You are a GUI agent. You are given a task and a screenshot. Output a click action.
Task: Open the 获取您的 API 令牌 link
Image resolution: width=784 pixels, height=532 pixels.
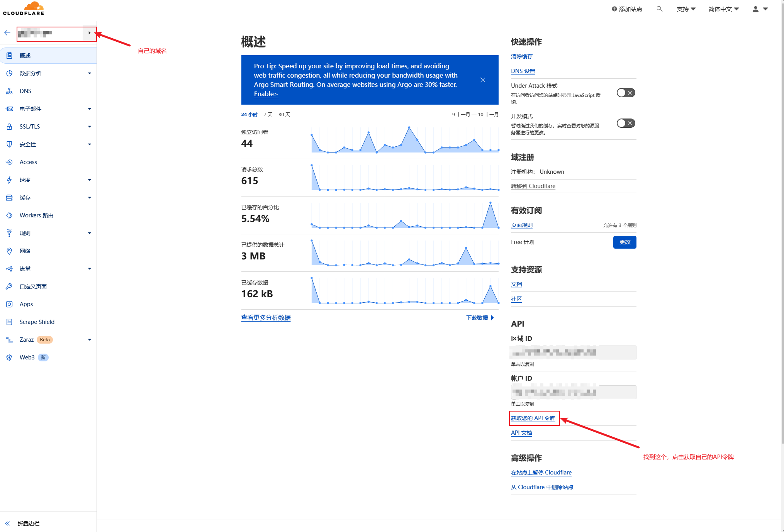533,418
